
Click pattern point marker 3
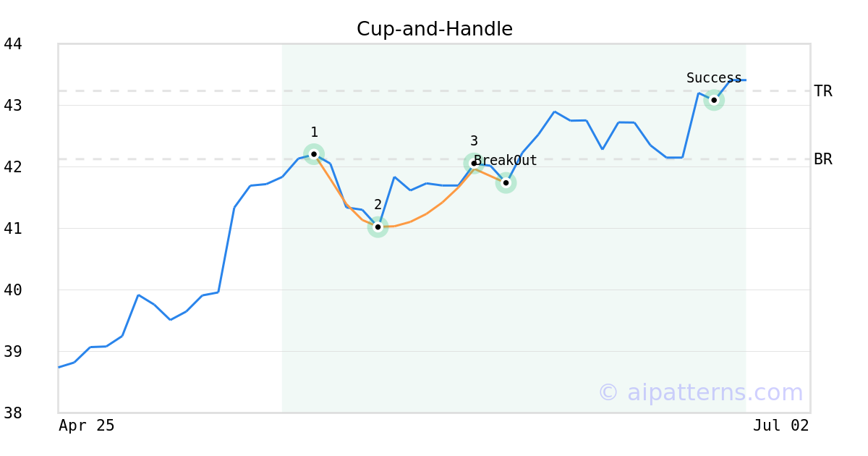pos(474,164)
